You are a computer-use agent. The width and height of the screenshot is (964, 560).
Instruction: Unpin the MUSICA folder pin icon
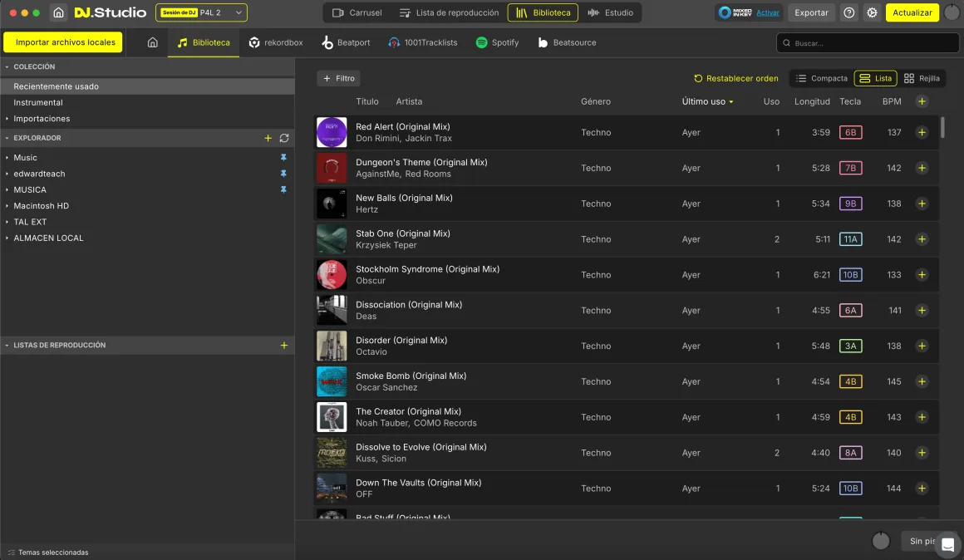283,189
